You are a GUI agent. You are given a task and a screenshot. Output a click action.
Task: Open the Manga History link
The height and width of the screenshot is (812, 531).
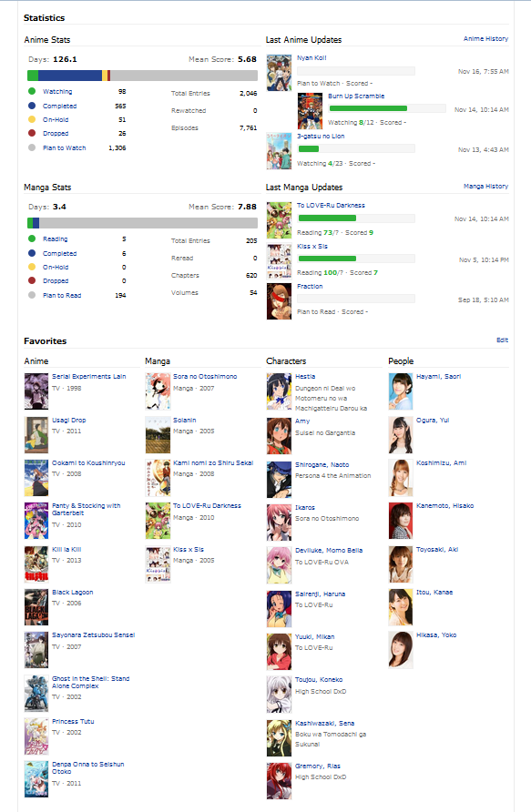pyautogui.click(x=485, y=187)
